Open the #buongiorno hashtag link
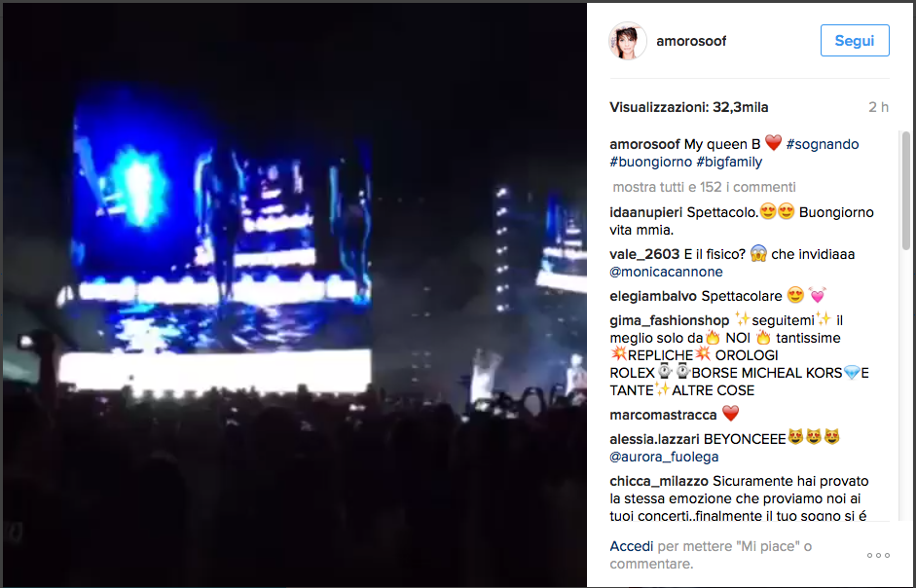The width and height of the screenshot is (916, 588). [651, 162]
